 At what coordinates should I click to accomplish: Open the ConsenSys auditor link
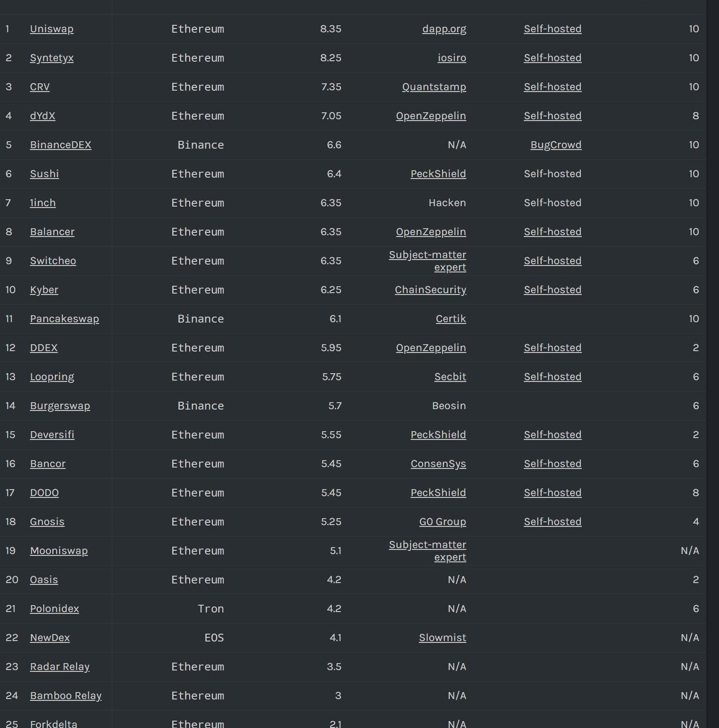pos(438,464)
